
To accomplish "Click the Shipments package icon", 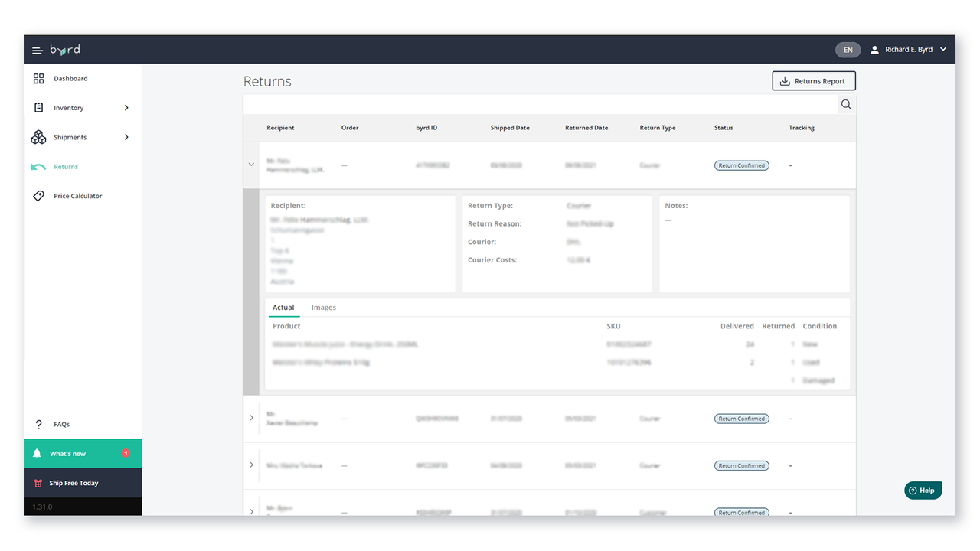I will (x=39, y=137).
